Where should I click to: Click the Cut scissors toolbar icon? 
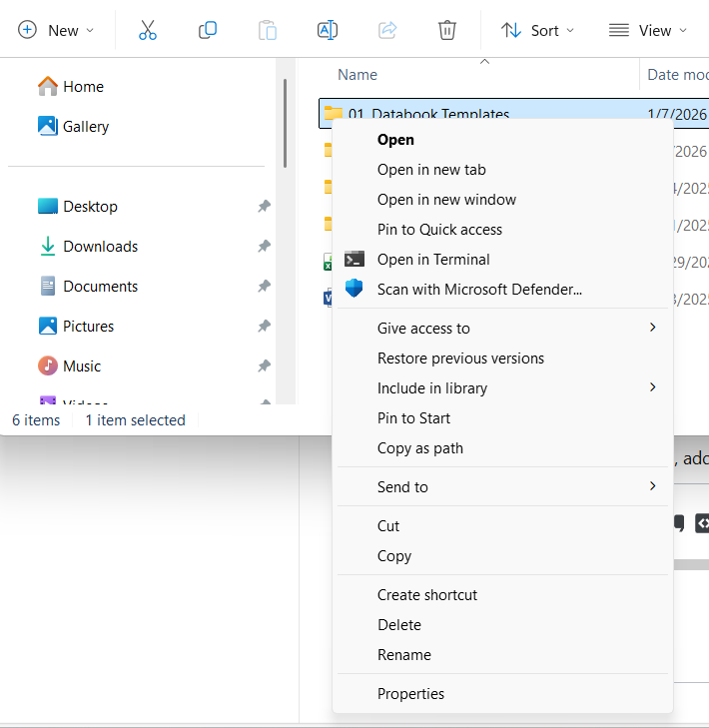point(148,31)
